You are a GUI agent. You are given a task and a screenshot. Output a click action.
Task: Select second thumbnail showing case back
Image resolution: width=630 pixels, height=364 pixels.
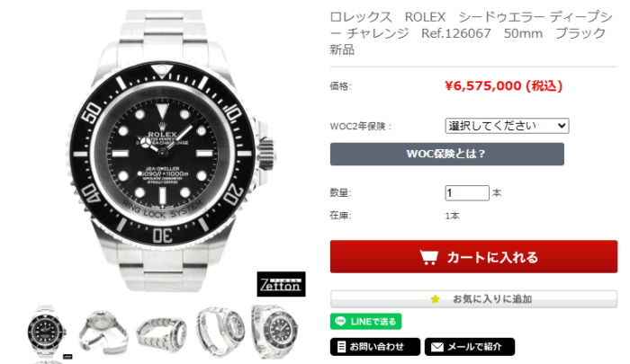[x=103, y=332]
